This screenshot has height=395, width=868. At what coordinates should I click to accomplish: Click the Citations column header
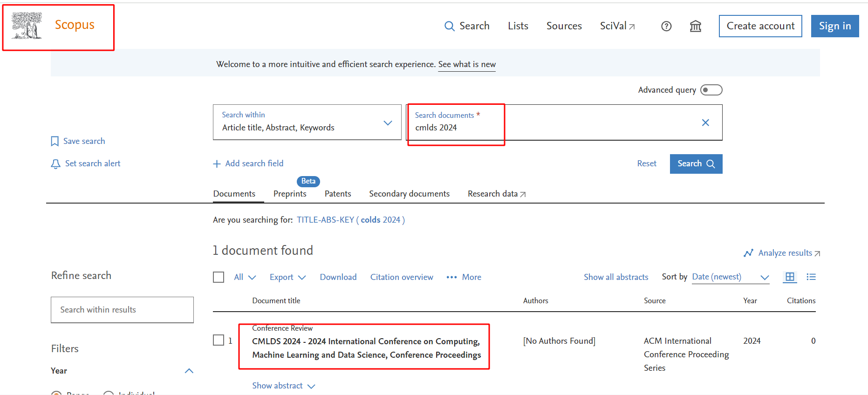[x=801, y=301]
